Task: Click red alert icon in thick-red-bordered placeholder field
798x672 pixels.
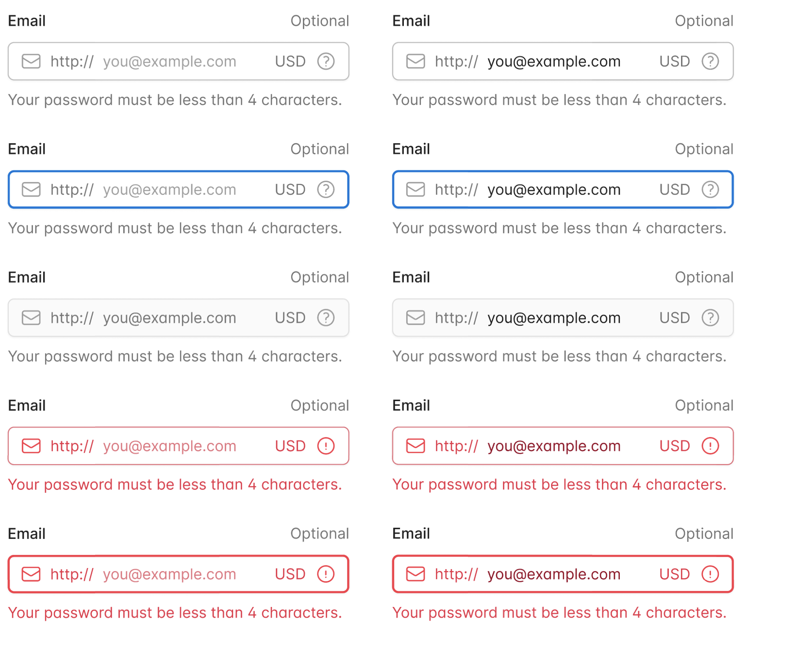Action: [326, 574]
